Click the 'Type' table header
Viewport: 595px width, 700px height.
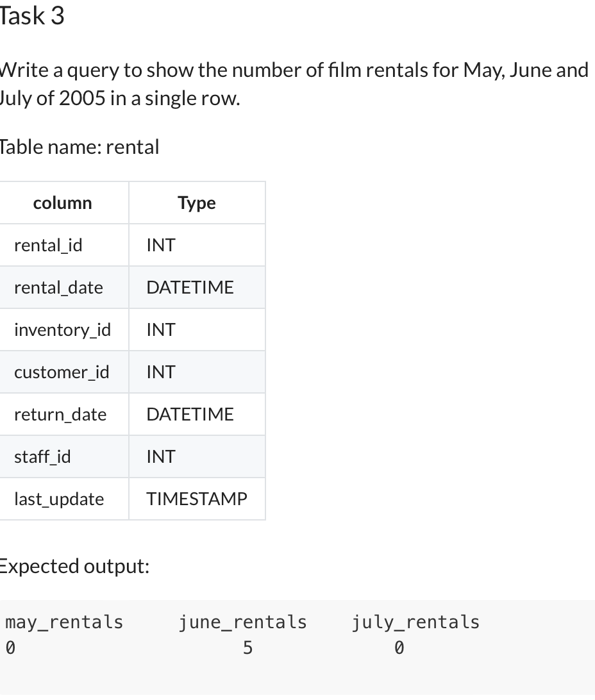pyautogui.click(x=196, y=203)
